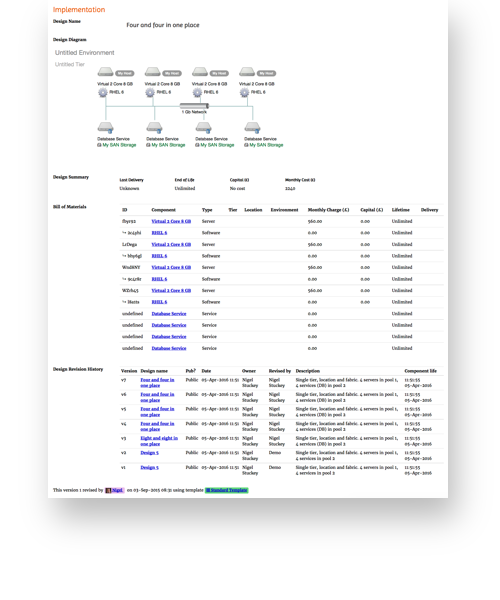Click the leftmost virtual server icon in diagram
This screenshot has height=600, width=500.
click(105, 72)
